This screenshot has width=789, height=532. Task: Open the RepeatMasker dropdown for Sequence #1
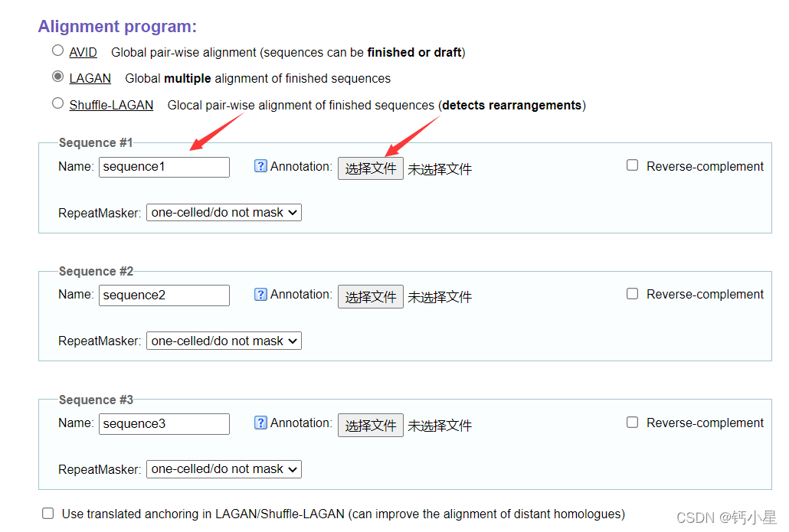tap(224, 213)
